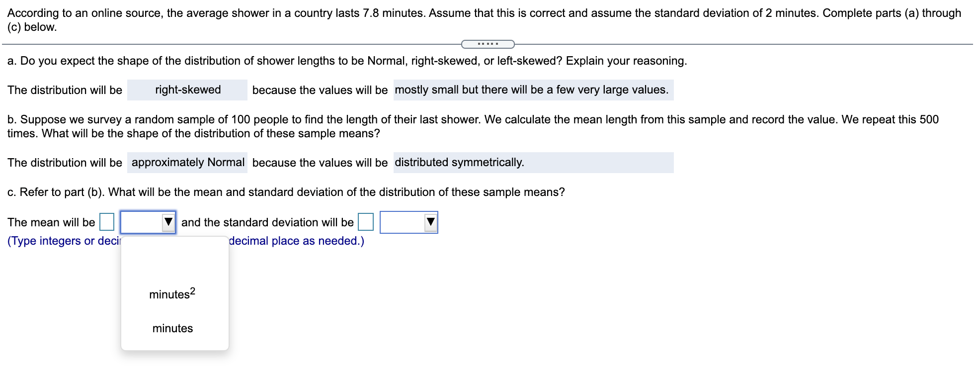Expand the dotted divider pill control
This screenshot has height=380, width=980.
(x=488, y=44)
